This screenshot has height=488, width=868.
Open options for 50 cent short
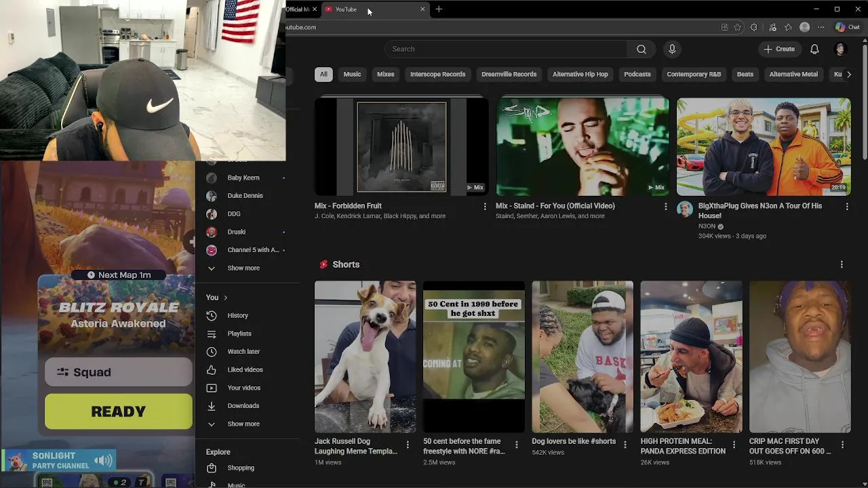click(x=516, y=445)
